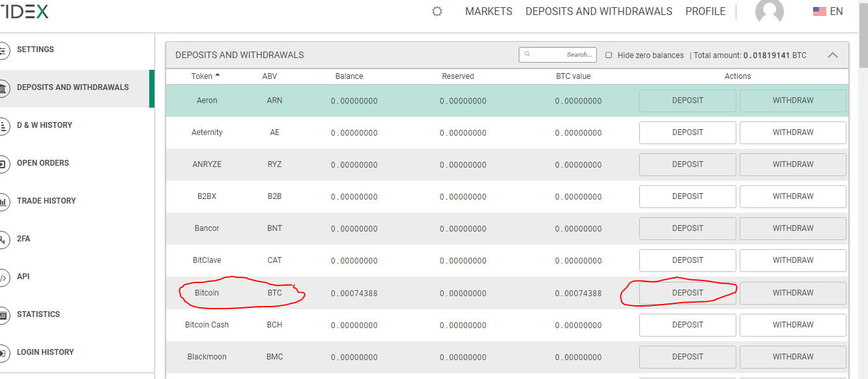Click the Open Orders sidebar icon
The height and width of the screenshot is (379, 868).
4,163
